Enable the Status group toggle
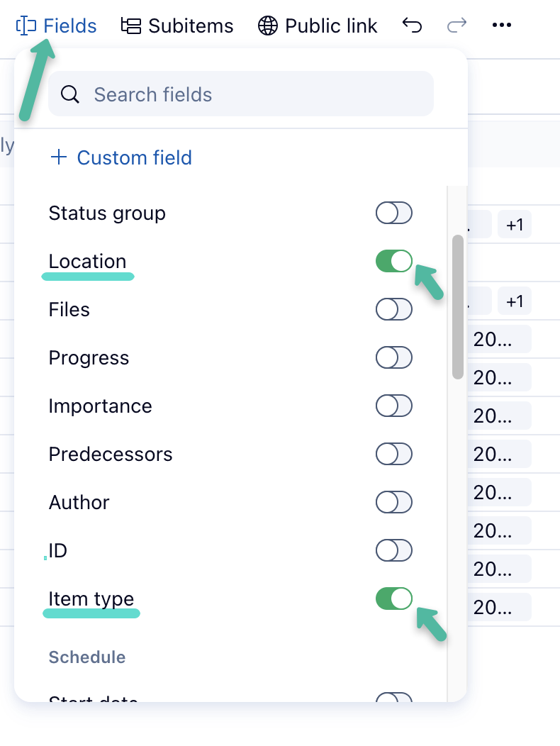Viewport: 560px width, 746px height. click(x=393, y=213)
